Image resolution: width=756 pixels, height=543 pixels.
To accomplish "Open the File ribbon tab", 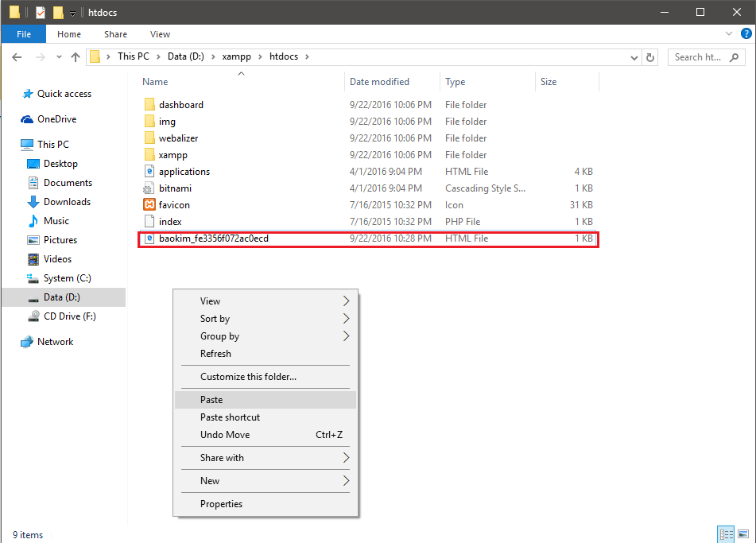I will [24, 34].
